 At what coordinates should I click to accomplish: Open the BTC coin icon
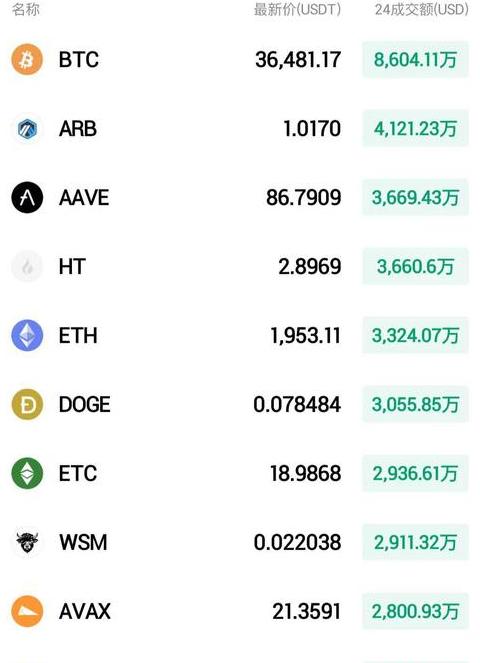coord(27,59)
